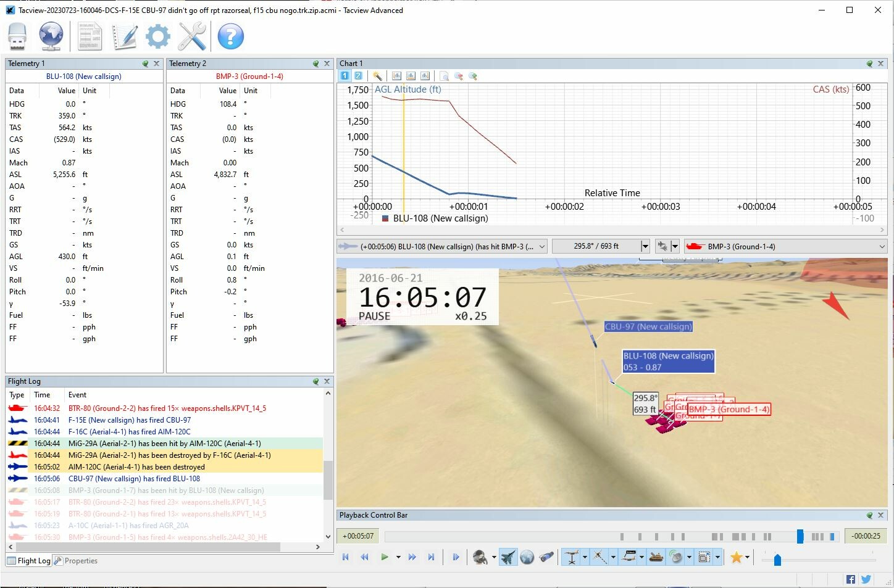
Task: Open the BLU-108 primary object dropdown
Action: [442, 246]
